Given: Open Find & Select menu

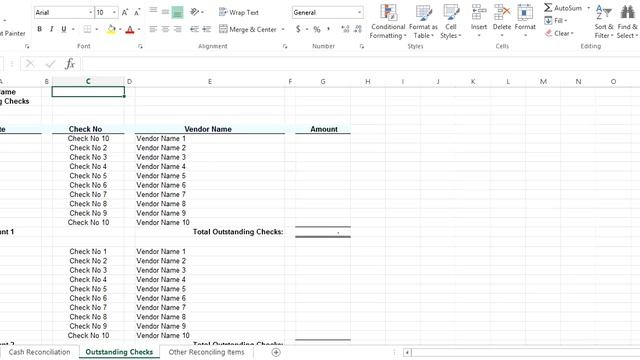Looking at the screenshot, I should [627, 21].
